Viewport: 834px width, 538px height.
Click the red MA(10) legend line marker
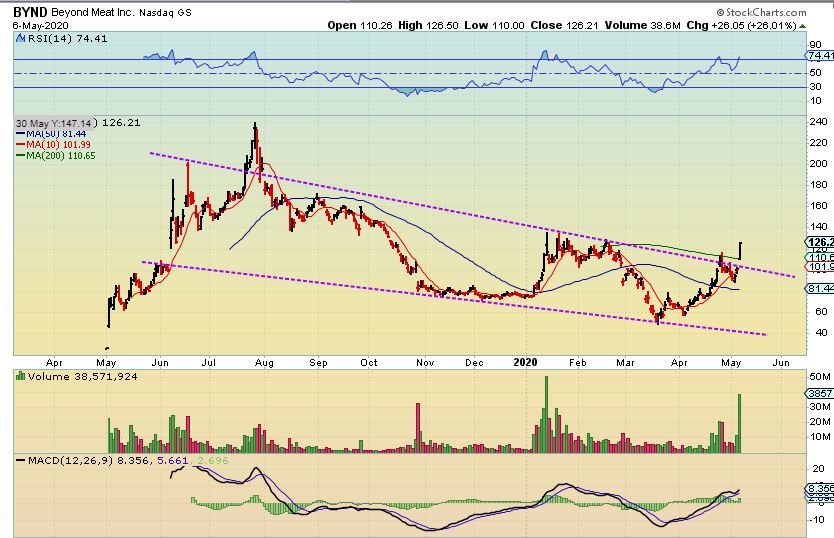pos(19,141)
